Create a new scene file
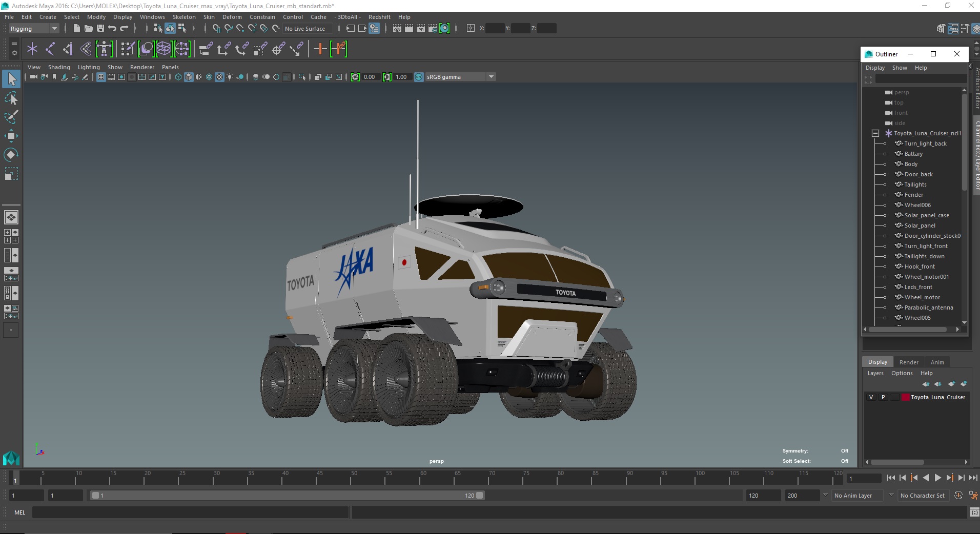The width and height of the screenshot is (980, 534). (76, 29)
